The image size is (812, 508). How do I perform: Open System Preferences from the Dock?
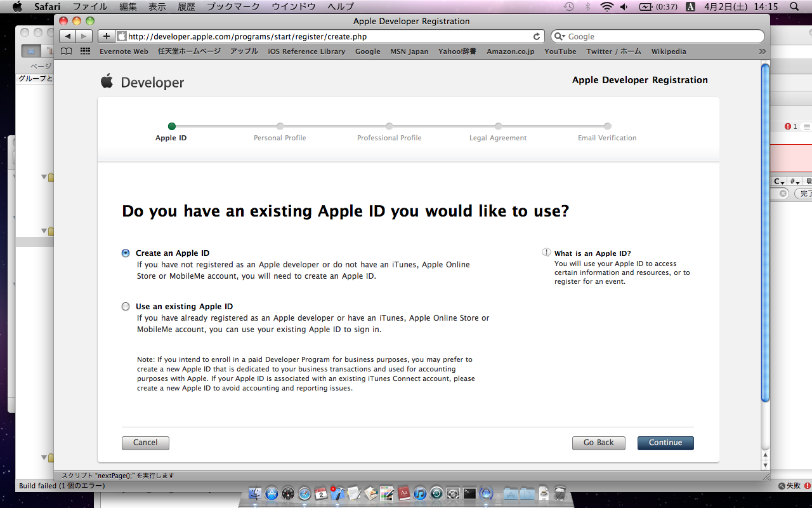point(453,493)
